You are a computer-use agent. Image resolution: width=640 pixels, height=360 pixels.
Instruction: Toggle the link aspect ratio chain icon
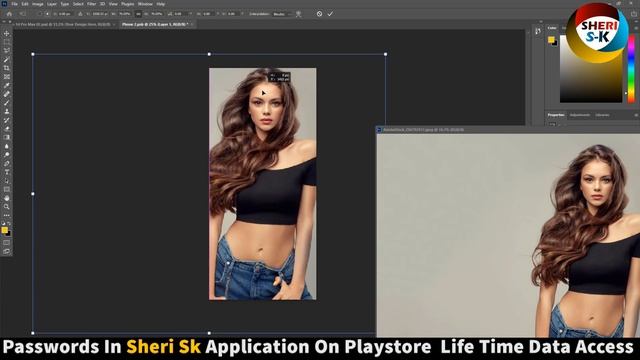138,14
